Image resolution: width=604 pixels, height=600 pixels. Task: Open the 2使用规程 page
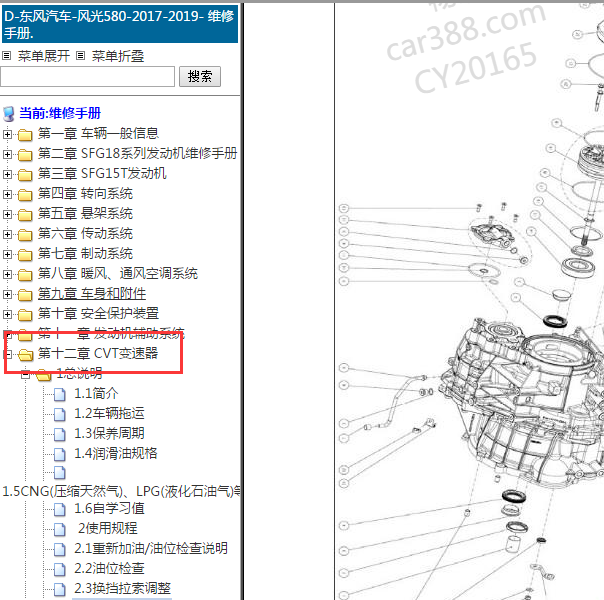click(107, 529)
